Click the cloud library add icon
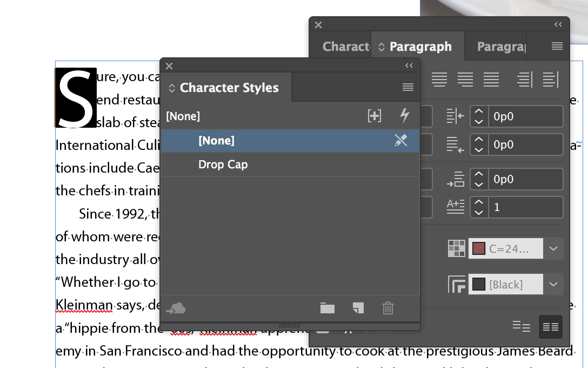 (x=176, y=308)
